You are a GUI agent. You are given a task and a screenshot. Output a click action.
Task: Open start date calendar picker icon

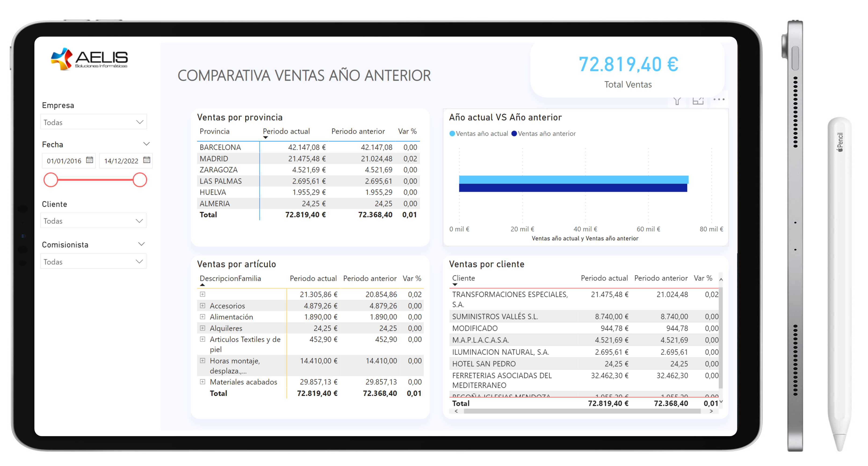(x=89, y=160)
